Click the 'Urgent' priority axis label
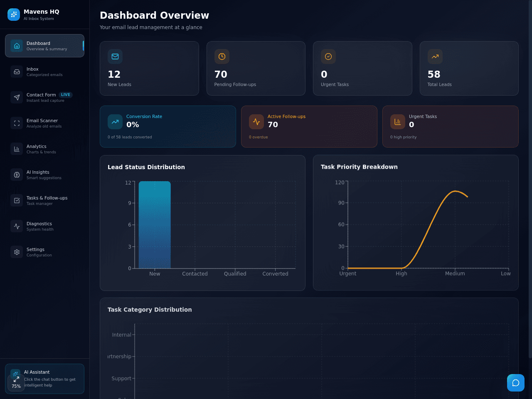 (x=348, y=273)
